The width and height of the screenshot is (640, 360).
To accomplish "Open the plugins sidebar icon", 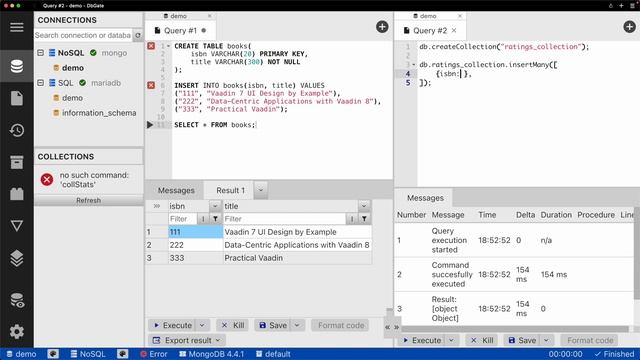I will (x=17, y=194).
